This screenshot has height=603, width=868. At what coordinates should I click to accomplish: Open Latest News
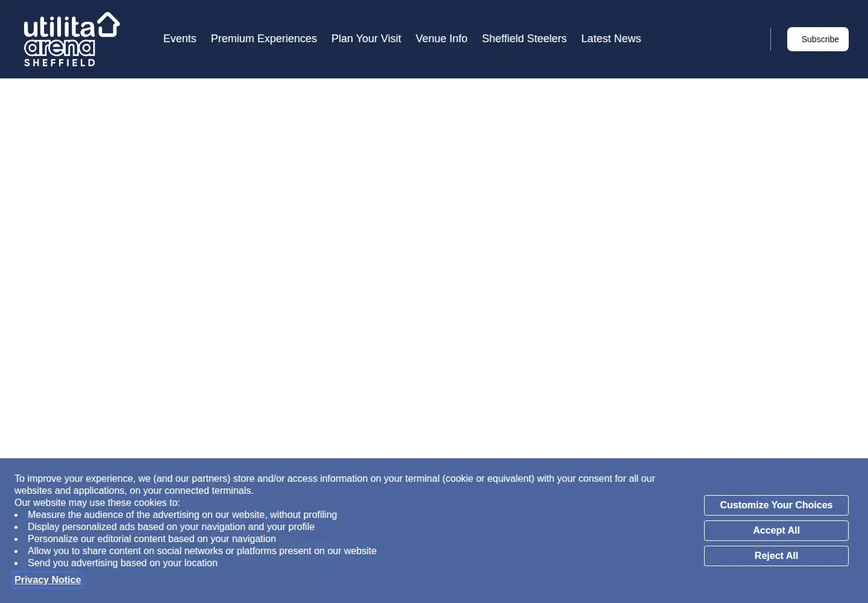[611, 39]
